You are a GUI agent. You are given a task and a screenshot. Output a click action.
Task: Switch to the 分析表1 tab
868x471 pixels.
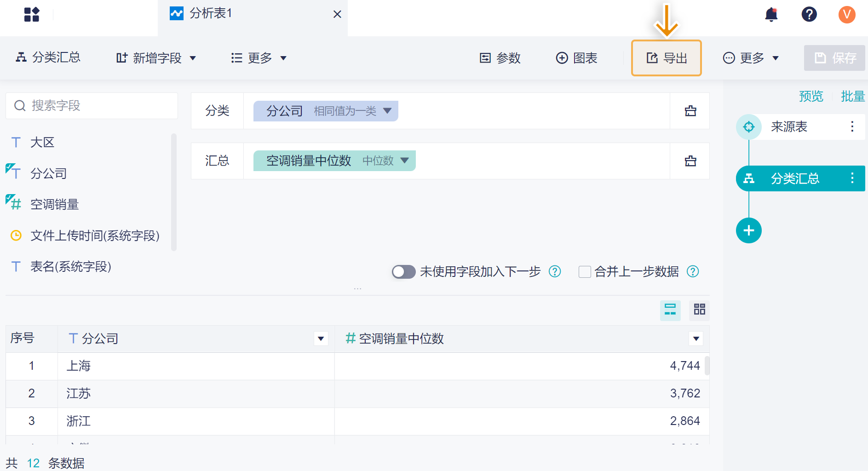pyautogui.click(x=253, y=18)
